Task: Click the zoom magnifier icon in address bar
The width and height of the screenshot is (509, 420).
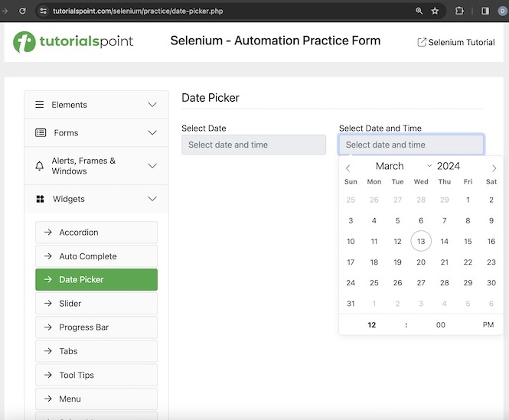Action: (x=419, y=11)
